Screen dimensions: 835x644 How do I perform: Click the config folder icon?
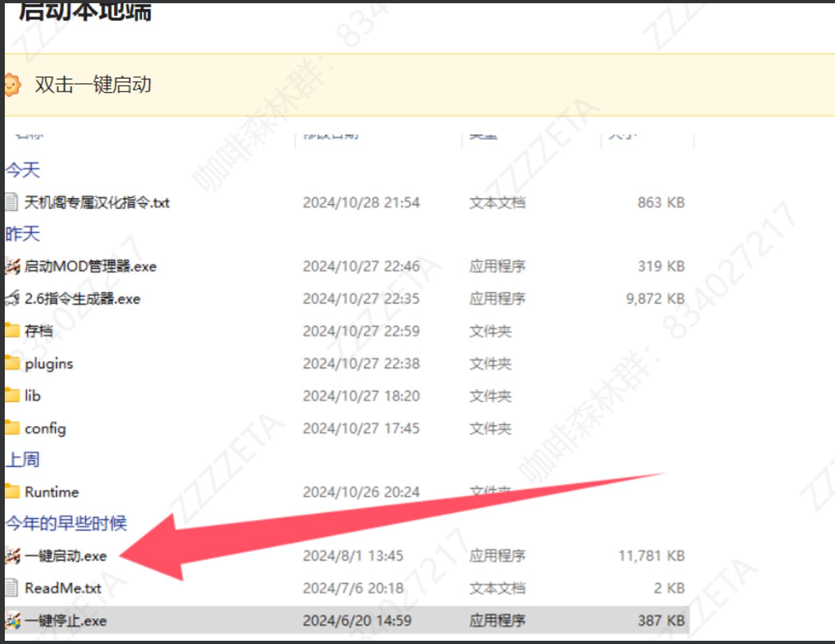tap(12, 428)
